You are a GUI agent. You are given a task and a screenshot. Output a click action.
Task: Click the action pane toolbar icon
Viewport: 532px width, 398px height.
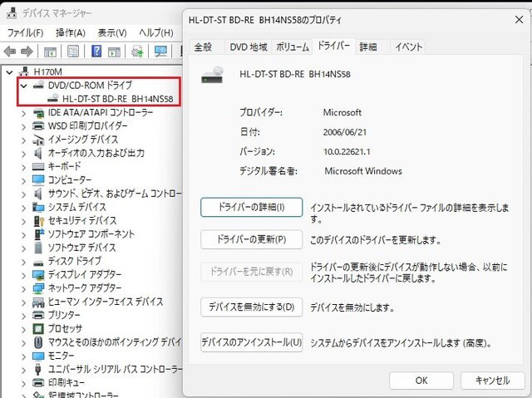click(x=114, y=52)
